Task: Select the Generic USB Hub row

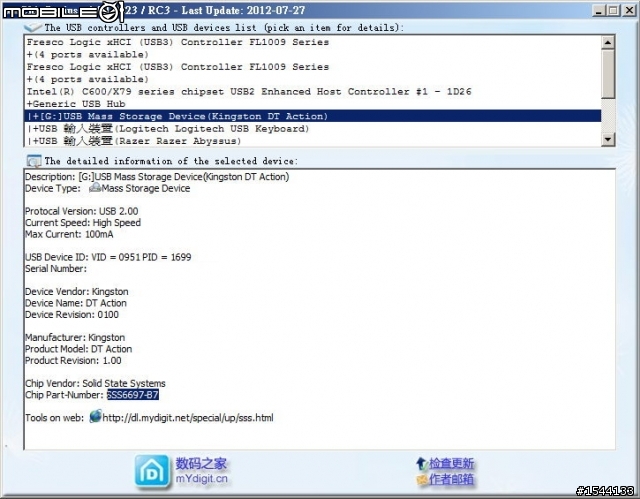Action: click(312, 104)
